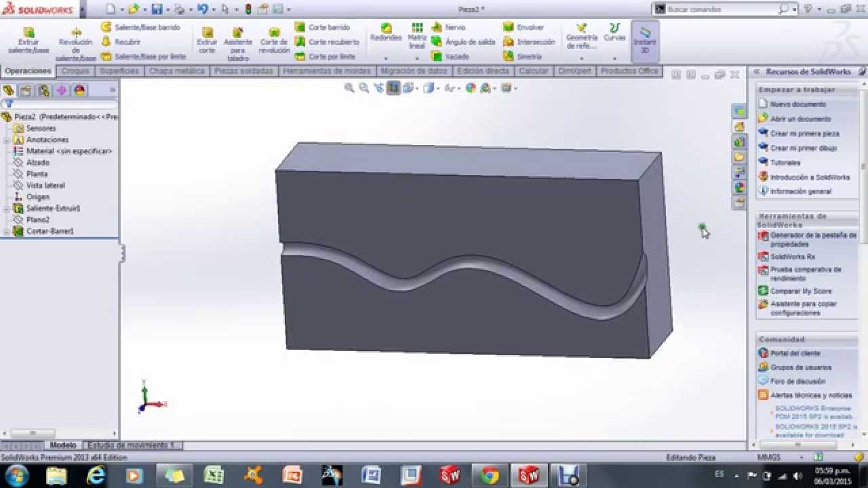The image size is (868, 488).
Task: Click Zoom to fit icon
Action: coord(349,88)
